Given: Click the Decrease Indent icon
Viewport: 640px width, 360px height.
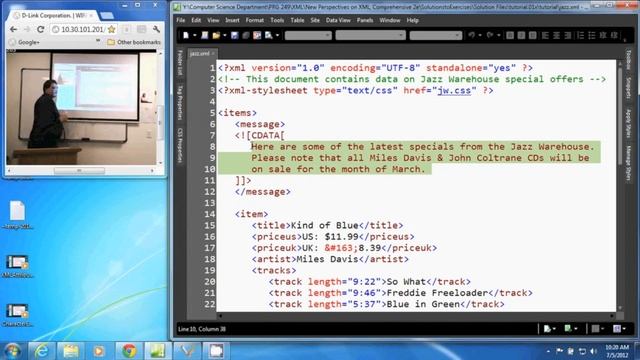Looking at the screenshot, I should 603,36.
